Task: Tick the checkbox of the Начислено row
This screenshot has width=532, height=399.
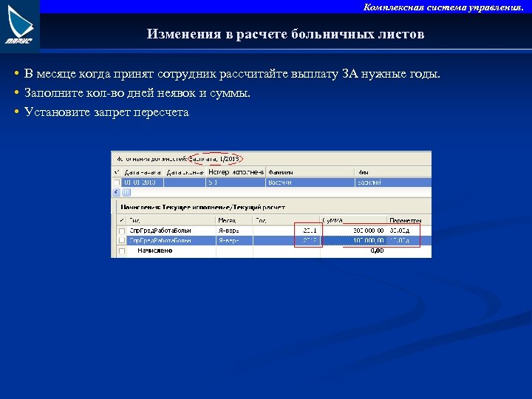Action: point(122,250)
